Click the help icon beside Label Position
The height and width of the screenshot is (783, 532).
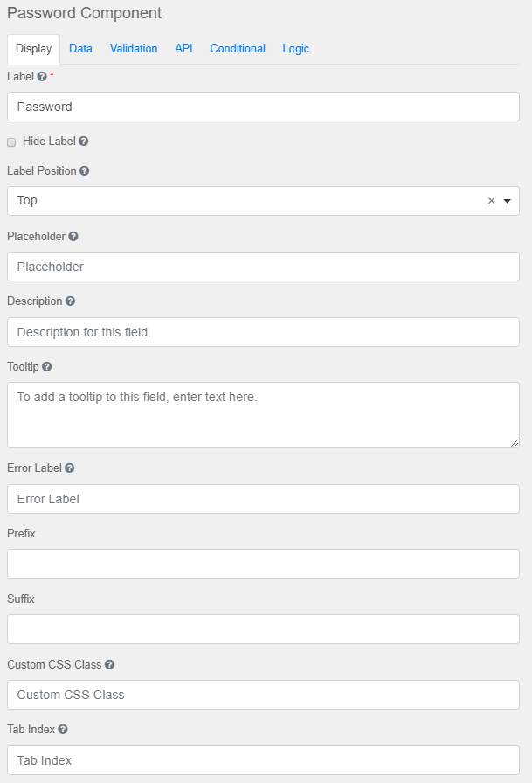(x=85, y=171)
